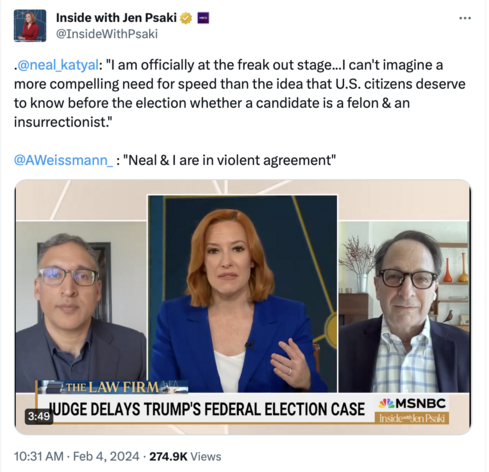Play the embedded MSNBC video
Image resolution: width=489 pixels, height=472 pixels.
coord(243,307)
